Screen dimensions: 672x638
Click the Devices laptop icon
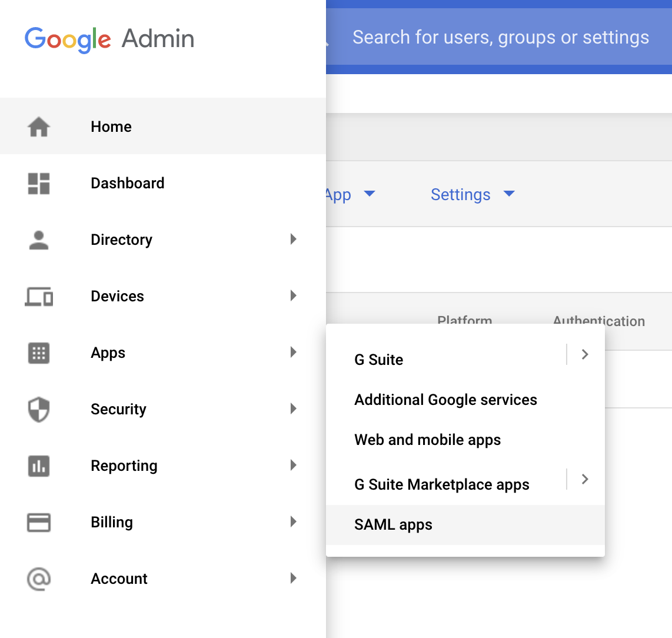pyautogui.click(x=39, y=296)
